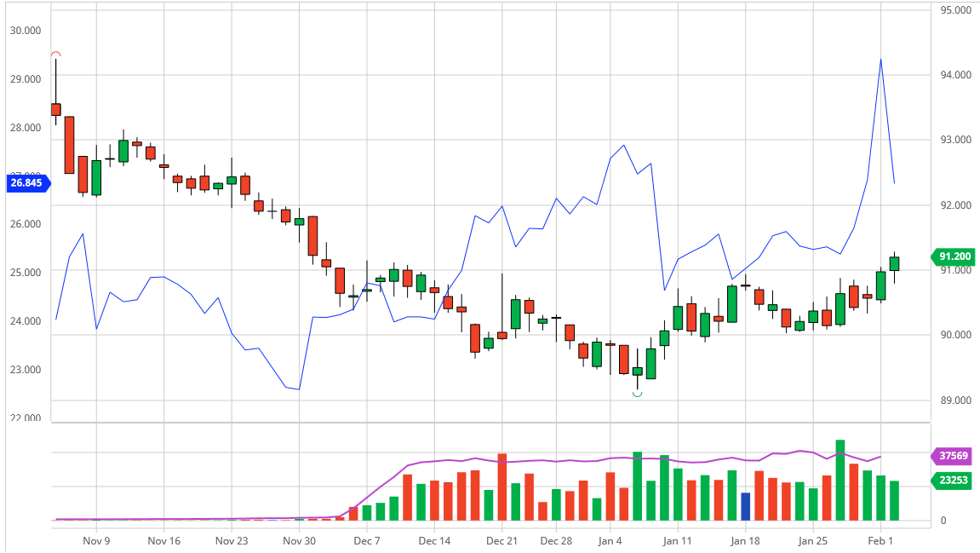Click the 28.000 left axis value
This screenshot has height=553, width=980.
(x=26, y=127)
